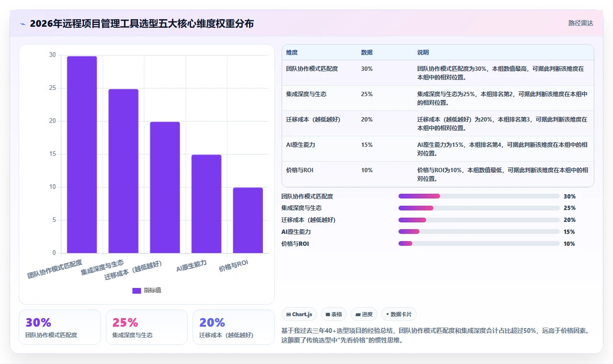Click the 说明 column header
The width and height of the screenshot is (613, 364).
click(x=423, y=53)
